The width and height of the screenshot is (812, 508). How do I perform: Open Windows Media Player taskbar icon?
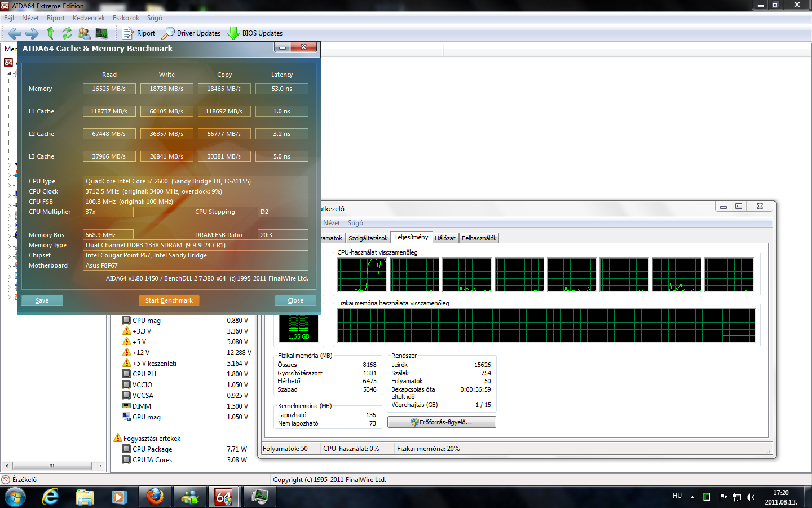tap(119, 497)
